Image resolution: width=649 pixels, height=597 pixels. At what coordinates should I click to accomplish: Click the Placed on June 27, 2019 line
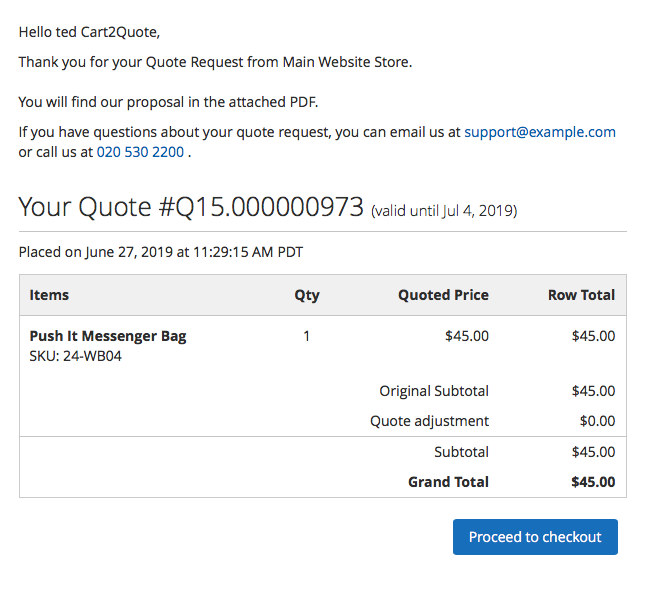click(161, 252)
